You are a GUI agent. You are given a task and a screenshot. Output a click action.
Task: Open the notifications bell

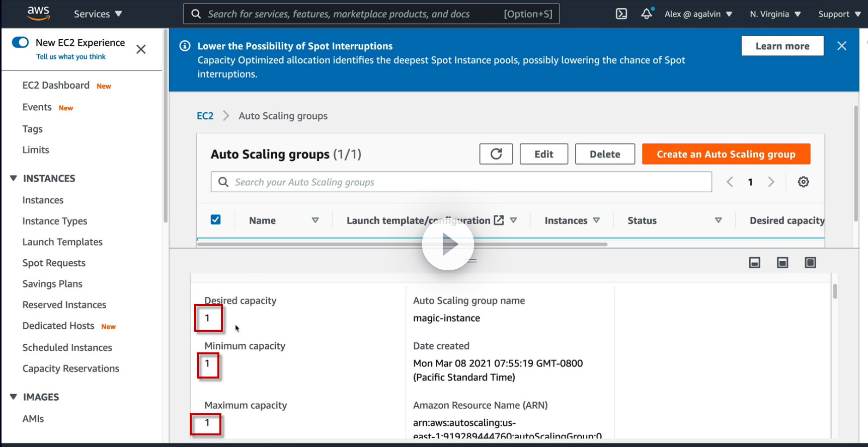click(647, 14)
